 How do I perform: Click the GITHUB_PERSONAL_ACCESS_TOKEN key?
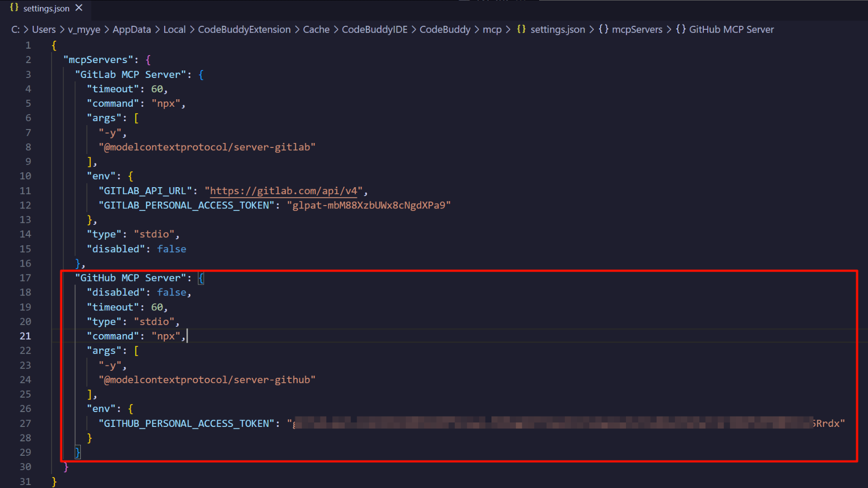coord(186,423)
